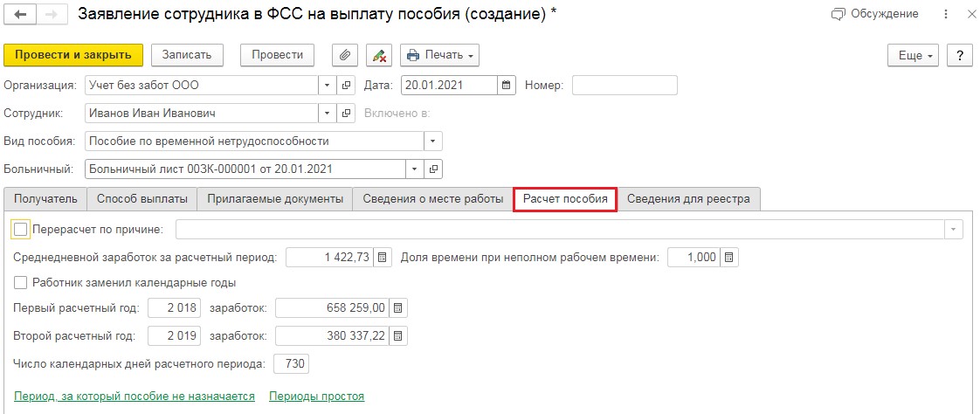Open calculator for Среднедневной заработок field
Image resolution: width=980 pixels, height=414 pixels.
click(383, 257)
